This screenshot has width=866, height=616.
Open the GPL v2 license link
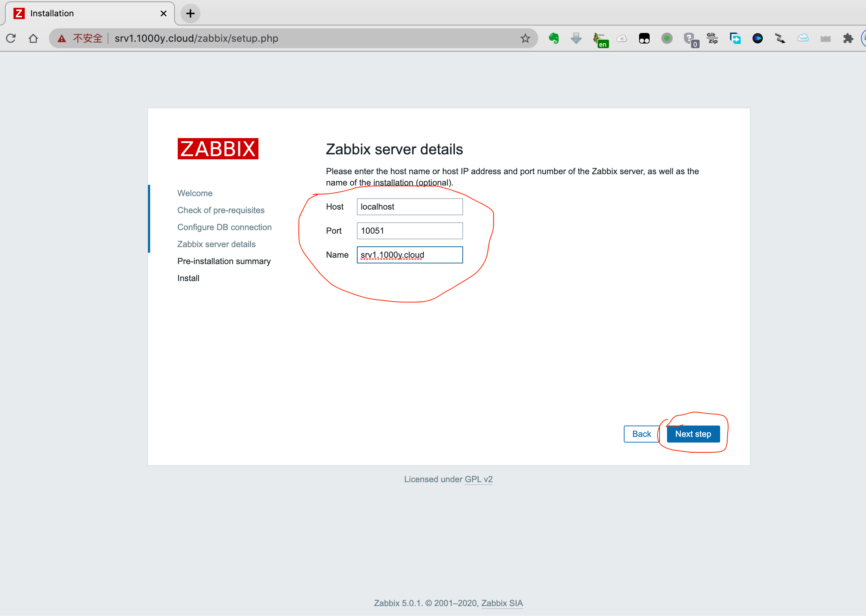tap(478, 479)
